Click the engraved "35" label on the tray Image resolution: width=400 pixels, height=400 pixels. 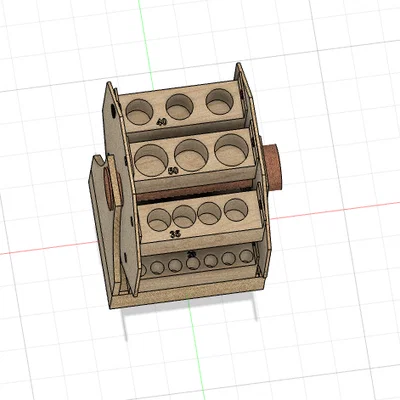click(175, 234)
